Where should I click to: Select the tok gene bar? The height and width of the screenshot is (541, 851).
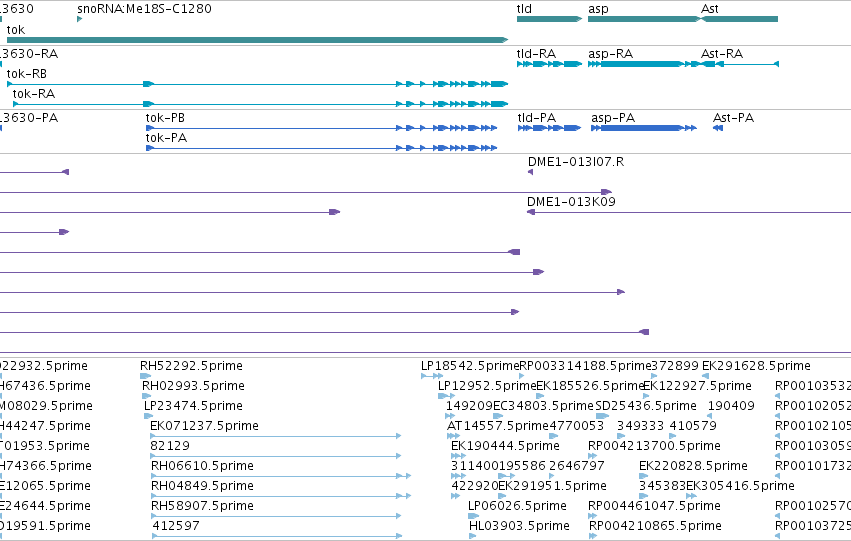pos(257,40)
